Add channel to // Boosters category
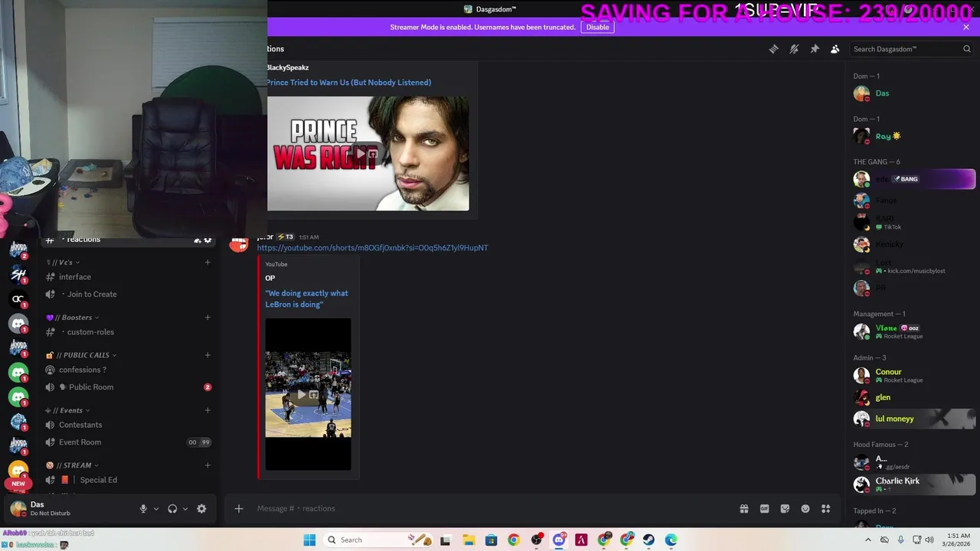The height and width of the screenshot is (551, 980). (207, 318)
